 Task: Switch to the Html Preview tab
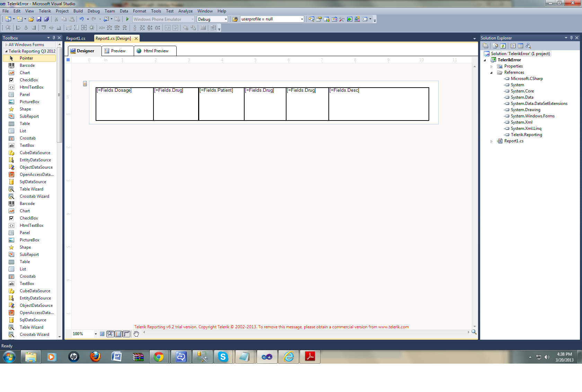click(x=155, y=51)
